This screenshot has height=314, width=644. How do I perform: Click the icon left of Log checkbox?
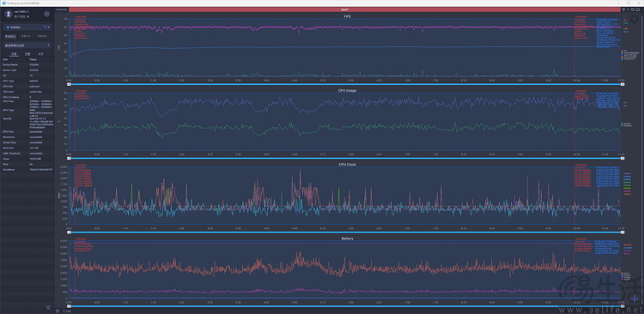coord(58,311)
